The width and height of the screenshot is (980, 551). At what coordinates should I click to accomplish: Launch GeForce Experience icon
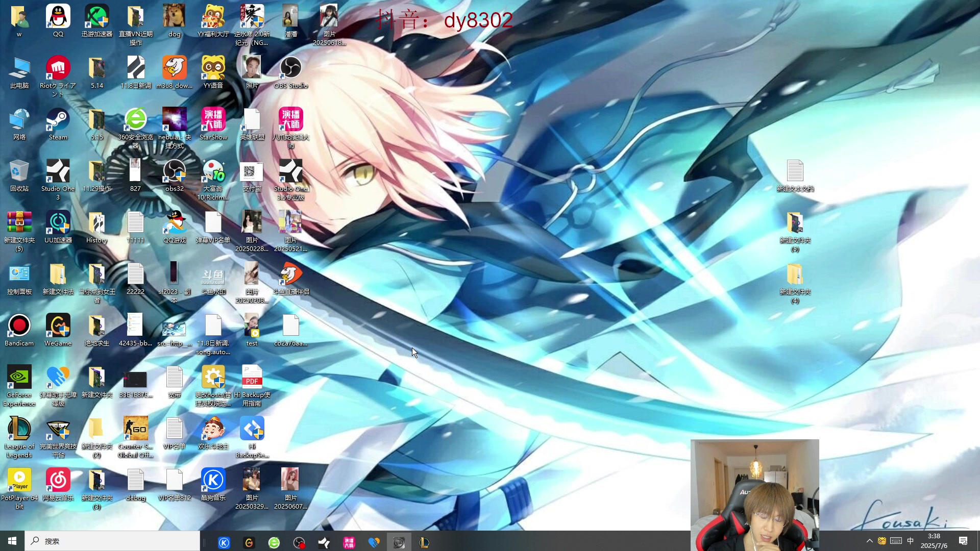coord(19,377)
